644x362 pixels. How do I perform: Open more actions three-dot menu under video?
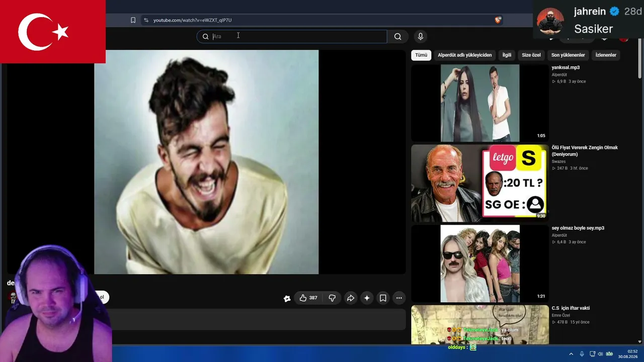(x=399, y=298)
